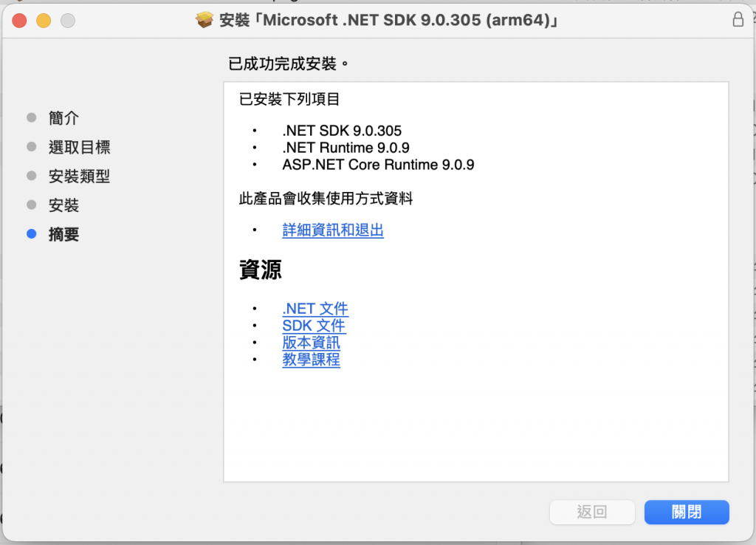Click the 資源 heading
The height and width of the screenshot is (545, 756).
[261, 270]
